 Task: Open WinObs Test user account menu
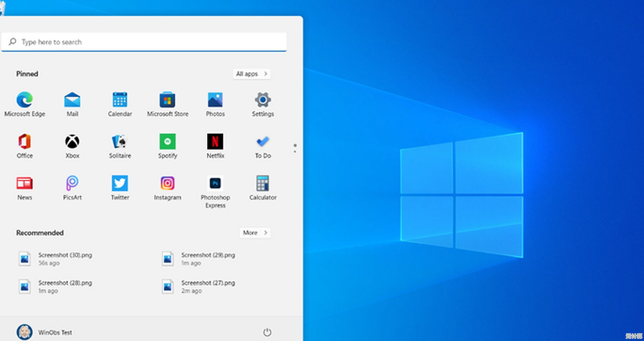coord(44,332)
